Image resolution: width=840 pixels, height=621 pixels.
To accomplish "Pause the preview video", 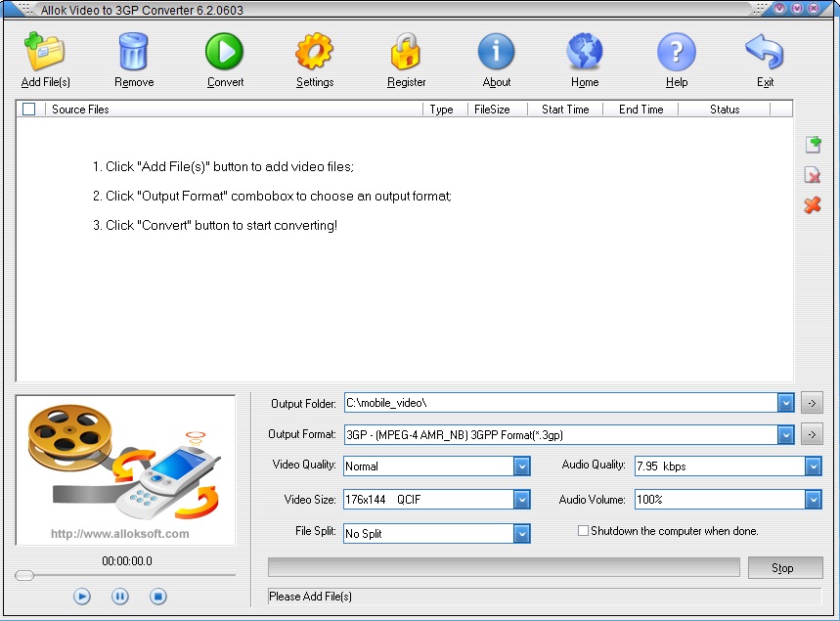I will pos(120,597).
